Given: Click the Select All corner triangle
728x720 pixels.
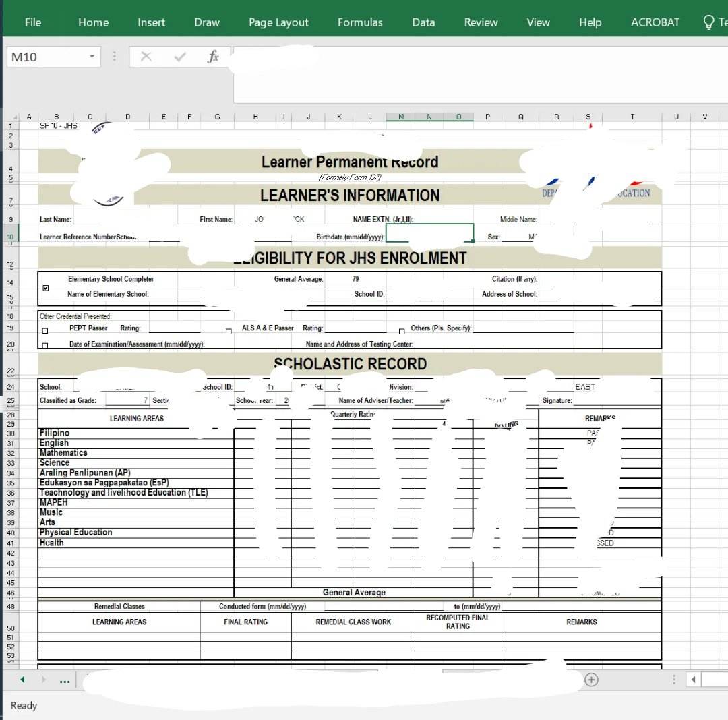Looking at the screenshot, I should (x=14, y=117).
